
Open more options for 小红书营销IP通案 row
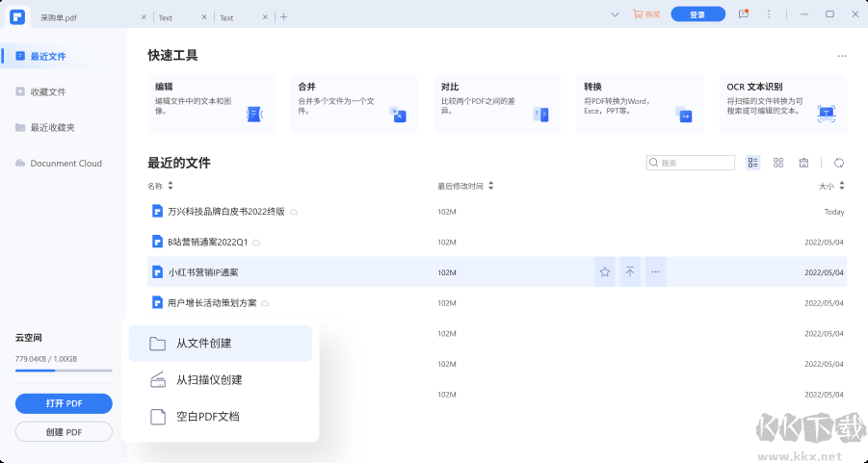(x=656, y=272)
